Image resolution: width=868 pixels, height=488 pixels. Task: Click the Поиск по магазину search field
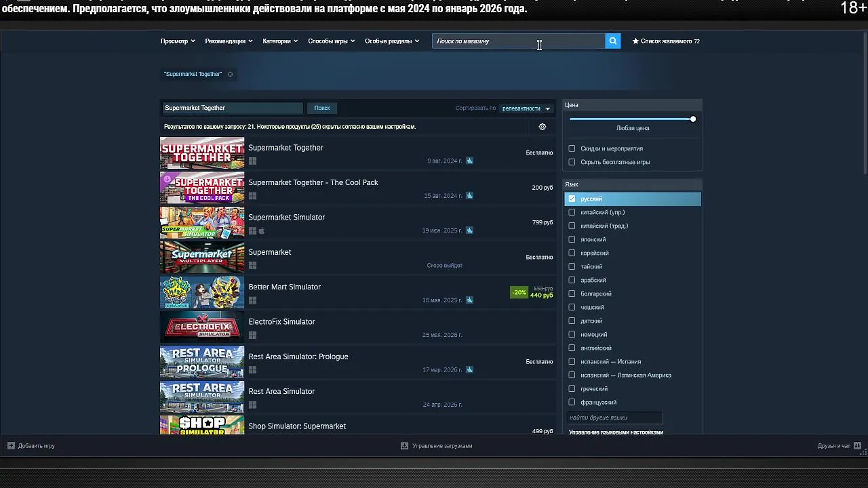pyautogui.click(x=518, y=41)
